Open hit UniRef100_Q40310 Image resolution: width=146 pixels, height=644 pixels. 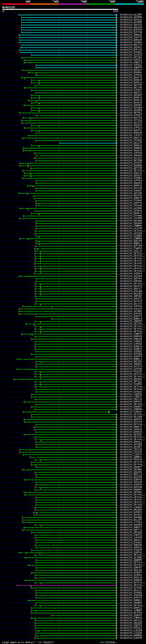(131, 20)
